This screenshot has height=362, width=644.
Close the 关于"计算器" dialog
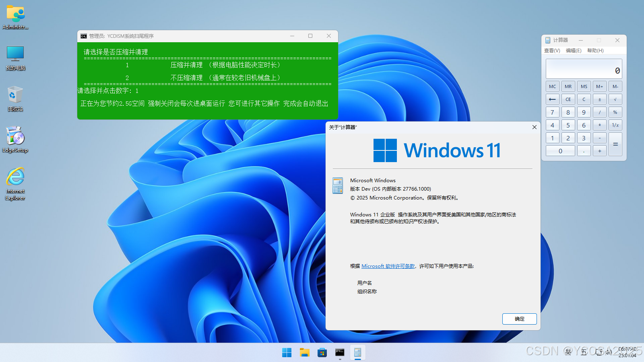click(x=534, y=127)
